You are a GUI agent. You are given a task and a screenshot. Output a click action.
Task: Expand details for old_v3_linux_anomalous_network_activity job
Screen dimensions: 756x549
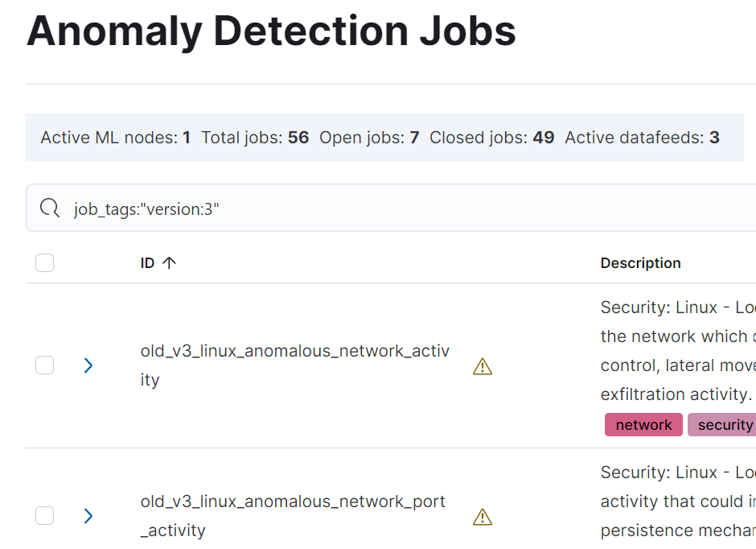[88, 365]
